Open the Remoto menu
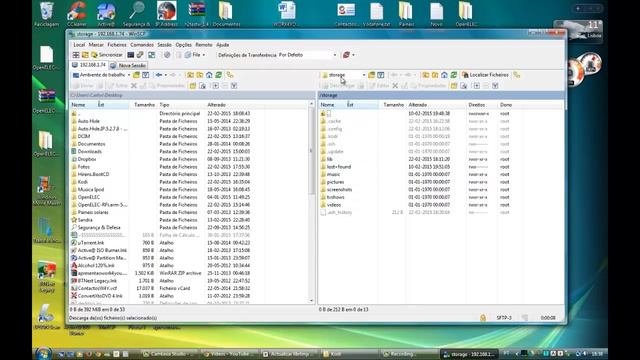This screenshot has width=640, height=360. 204,44
